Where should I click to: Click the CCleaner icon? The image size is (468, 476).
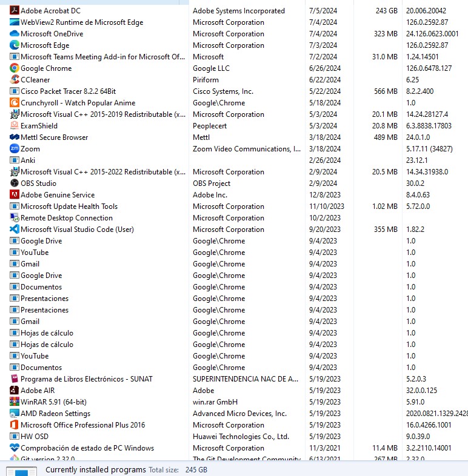(15, 80)
